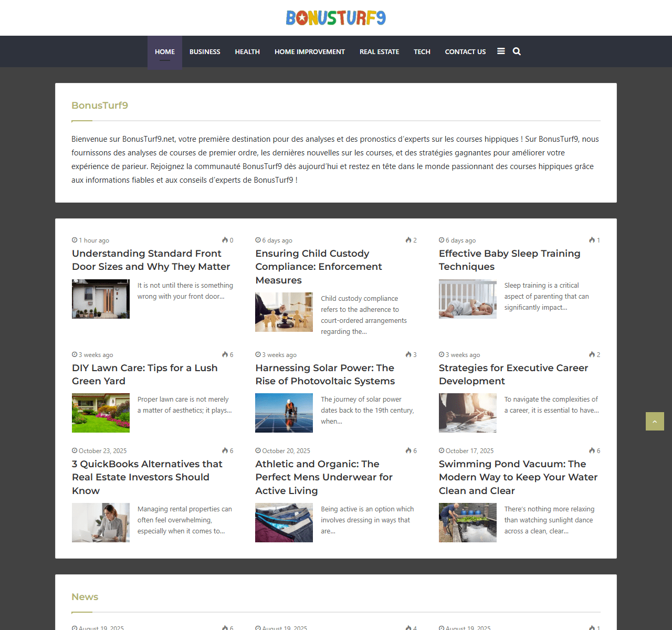Click the scroll-to-top arrow button
Screen dimensions: 672x630
point(655,422)
